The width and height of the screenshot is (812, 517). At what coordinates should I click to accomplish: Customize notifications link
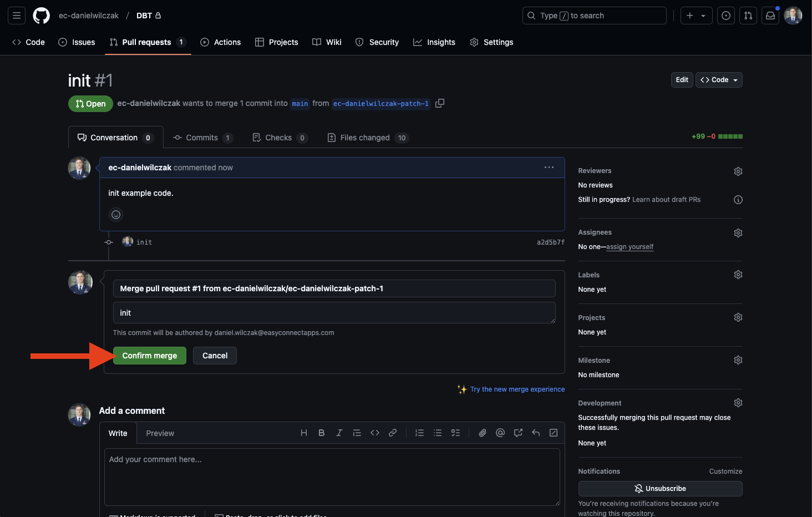[725, 472]
